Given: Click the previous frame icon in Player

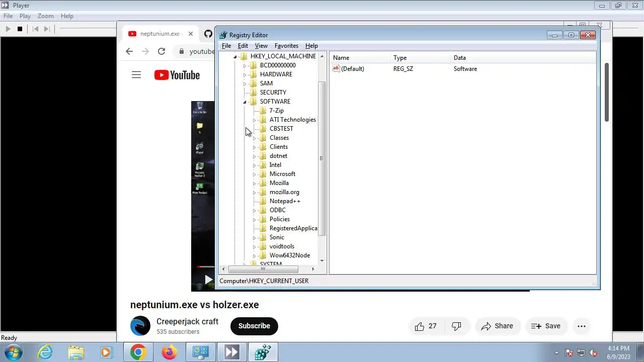Looking at the screenshot, I should 35,29.
